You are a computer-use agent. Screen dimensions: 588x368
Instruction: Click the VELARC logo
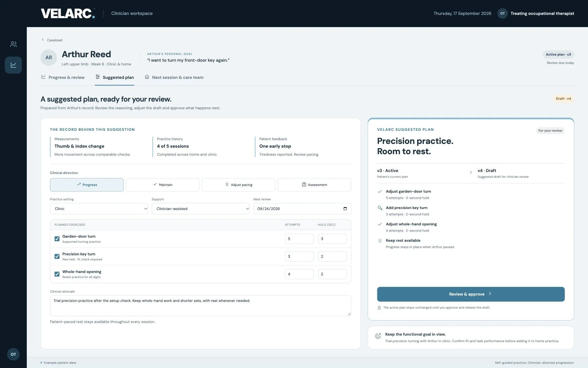[x=68, y=13]
